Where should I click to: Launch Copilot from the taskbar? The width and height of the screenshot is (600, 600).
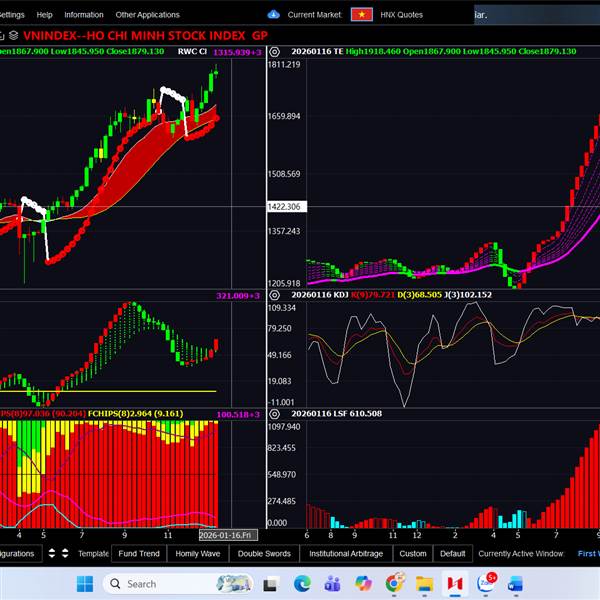pos(364,583)
